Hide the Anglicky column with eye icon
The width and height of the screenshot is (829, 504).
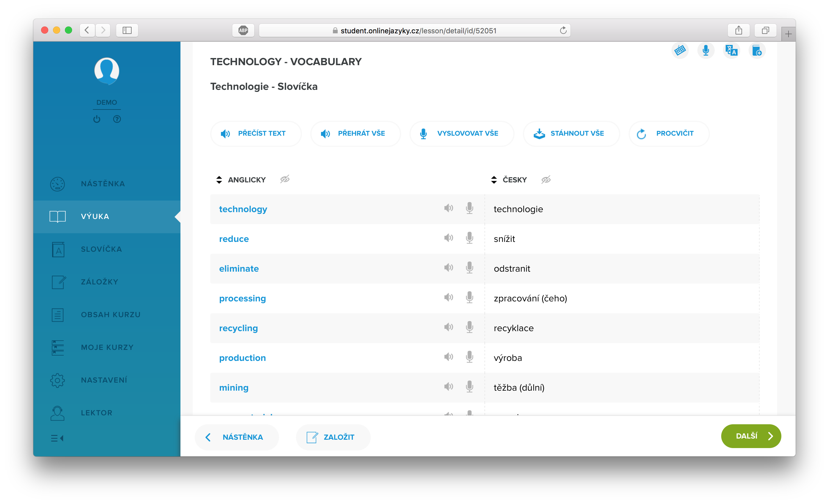[x=285, y=179]
